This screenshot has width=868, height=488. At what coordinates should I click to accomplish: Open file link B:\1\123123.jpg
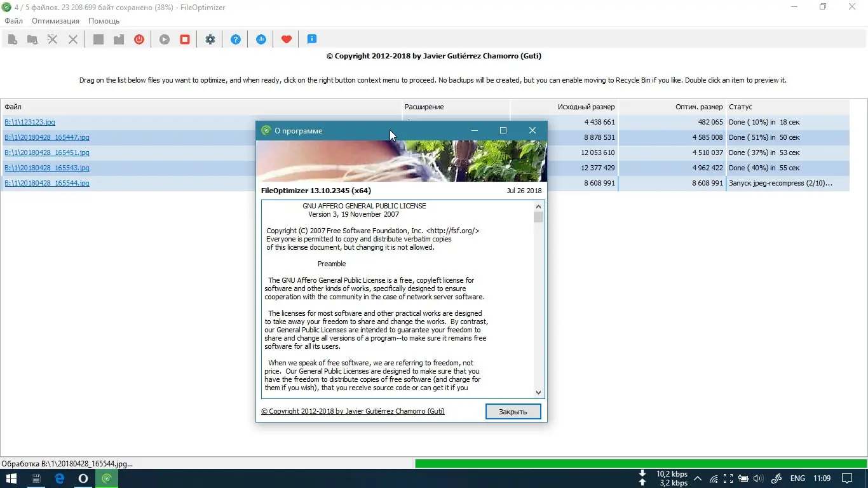30,122
